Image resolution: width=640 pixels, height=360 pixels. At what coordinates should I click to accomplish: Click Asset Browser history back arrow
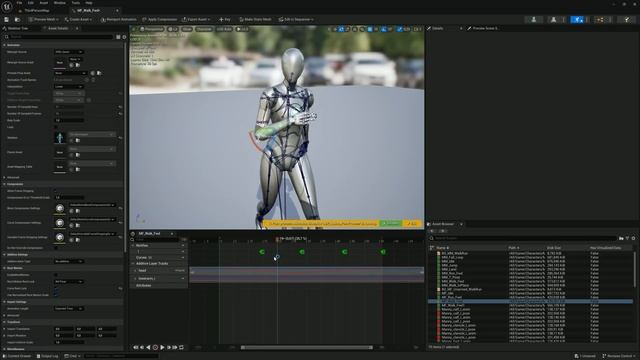pos(433,231)
